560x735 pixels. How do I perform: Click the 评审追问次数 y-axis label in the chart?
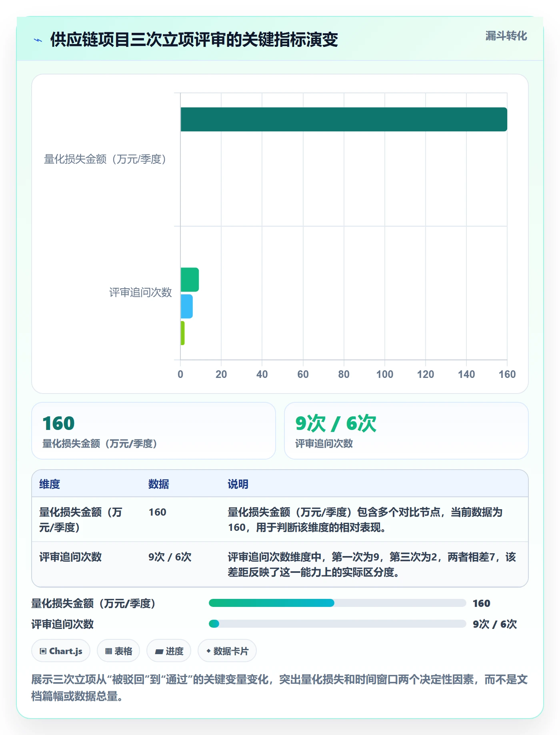pos(140,293)
